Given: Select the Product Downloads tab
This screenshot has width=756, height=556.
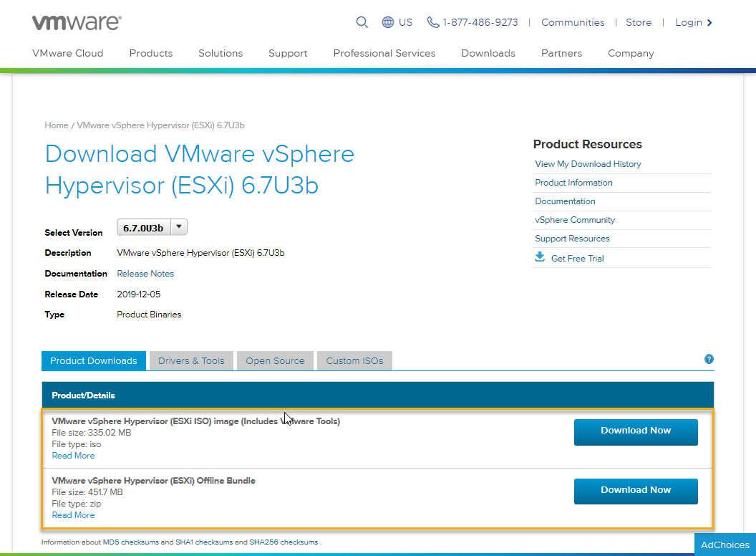Looking at the screenshot, I should 94,361.
